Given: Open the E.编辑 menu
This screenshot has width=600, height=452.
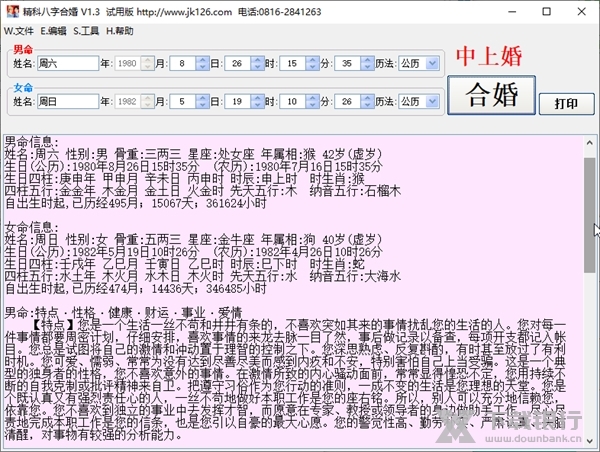Looking at the screenshot, I should tap(53, 31).
